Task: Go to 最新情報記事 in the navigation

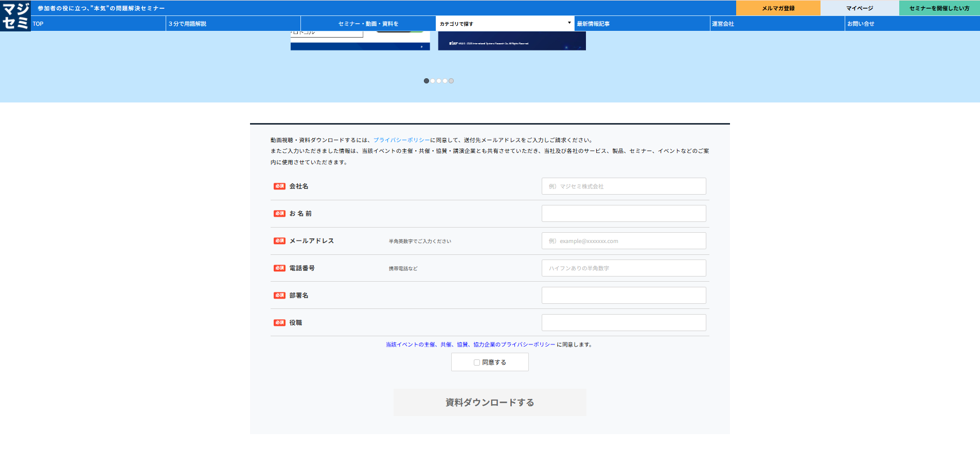Action: (593, 24)
